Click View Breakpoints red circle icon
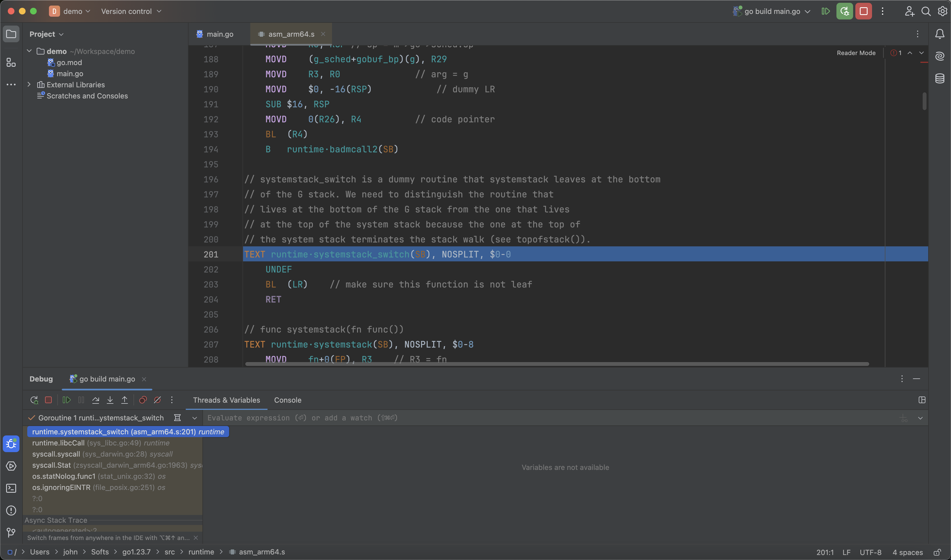 (143, 400)
